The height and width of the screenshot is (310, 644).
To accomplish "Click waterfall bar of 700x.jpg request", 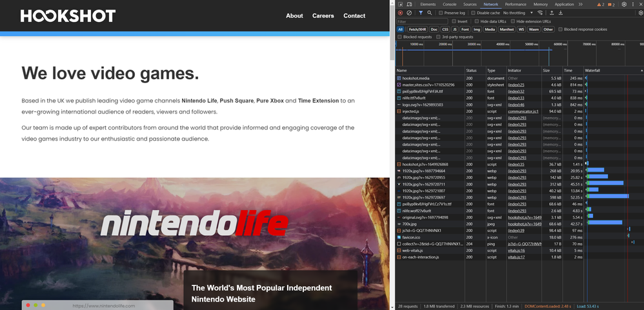I will click(605, 224).
